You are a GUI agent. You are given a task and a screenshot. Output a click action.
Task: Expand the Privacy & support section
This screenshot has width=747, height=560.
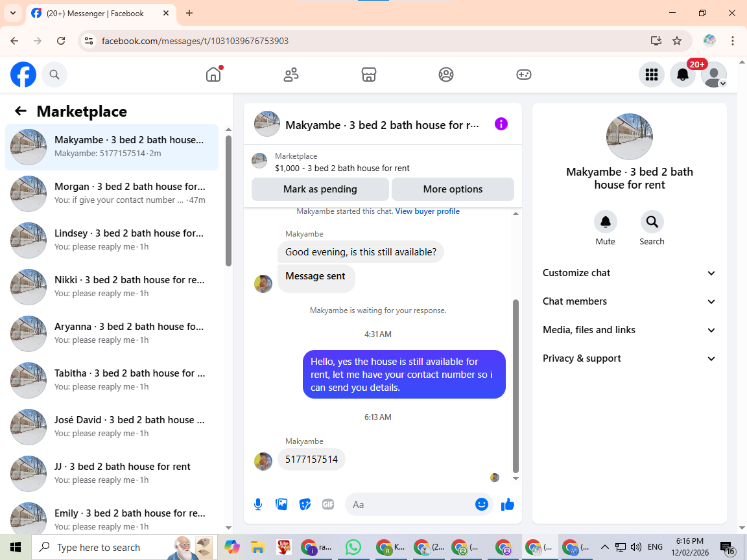point(630,358)
